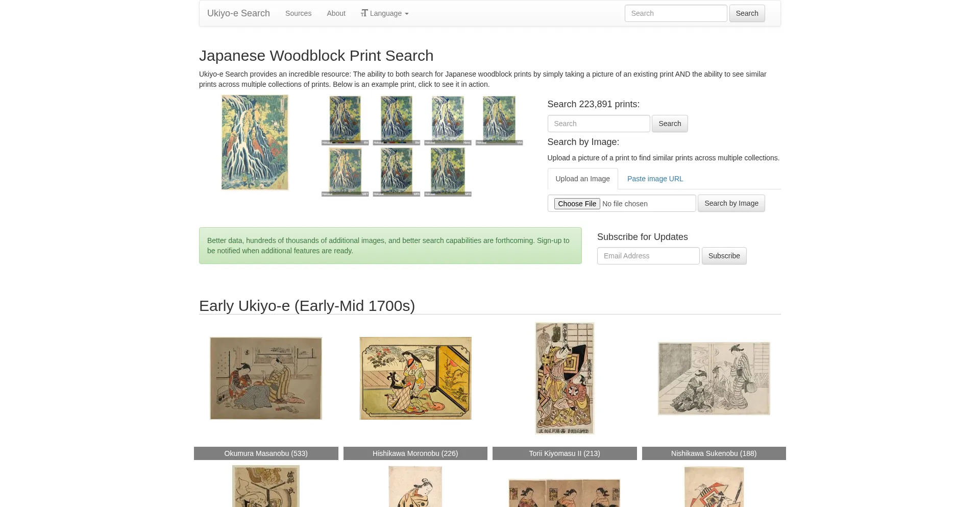The image size is (980, 507).
Task: Select the Upload an Image tab
Action: [582, 179]
